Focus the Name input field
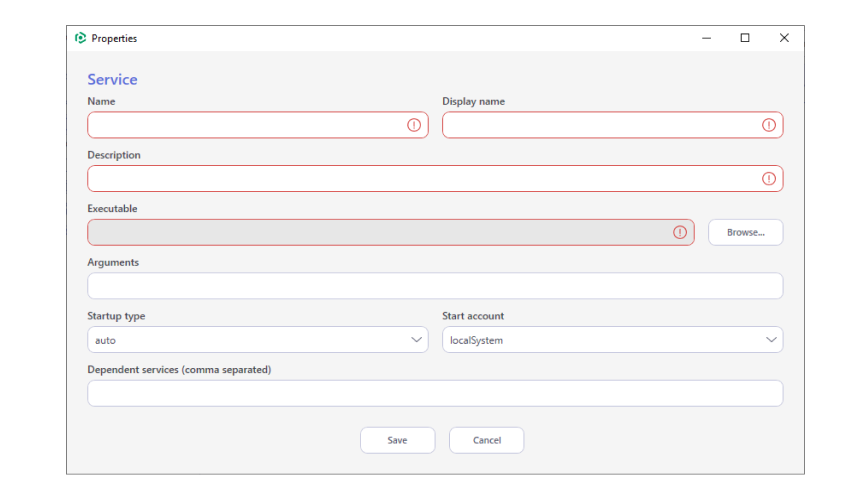Viewport: 865px width, 500px height. [x=258, y=125]
